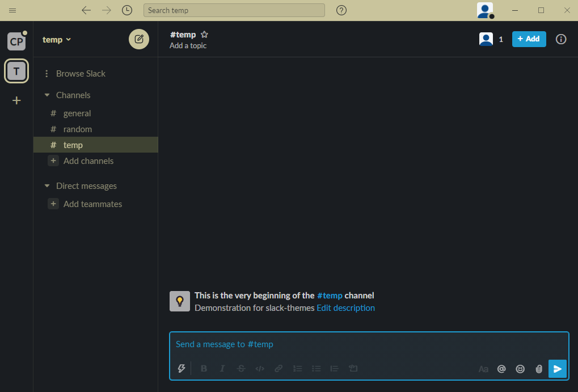578x392 pixels.
Task: Add a new workspace with plus icon
Action: pos(16,100)
